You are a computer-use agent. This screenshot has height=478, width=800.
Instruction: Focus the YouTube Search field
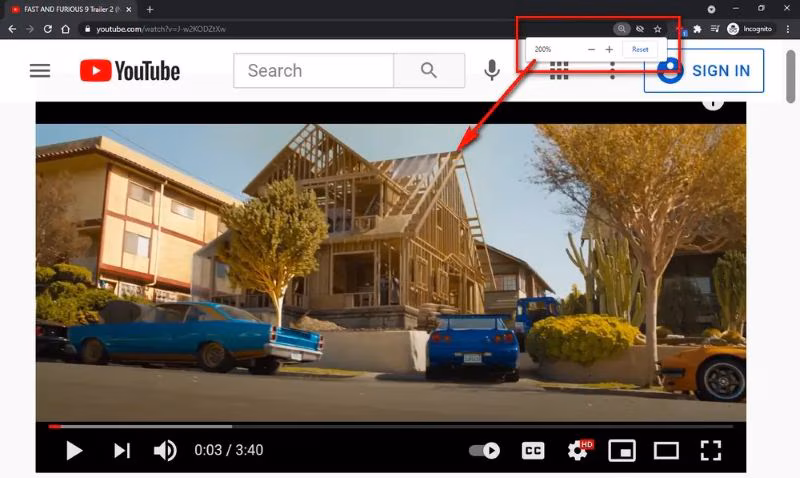[x=313, y=70]
